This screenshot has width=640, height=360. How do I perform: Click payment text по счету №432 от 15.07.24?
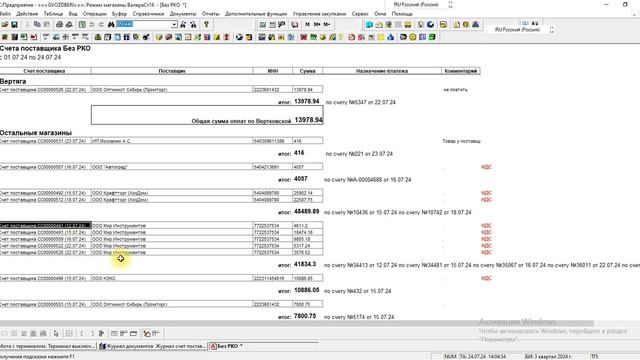tap(358, 291)
